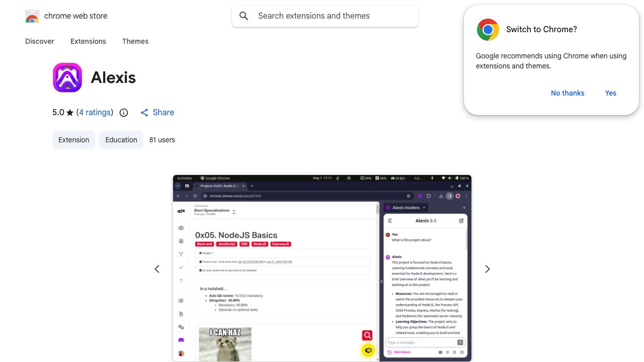Dismiss the popup with No thanks
Viewport: 644px width, 362px height.
[x=568, y=93]
